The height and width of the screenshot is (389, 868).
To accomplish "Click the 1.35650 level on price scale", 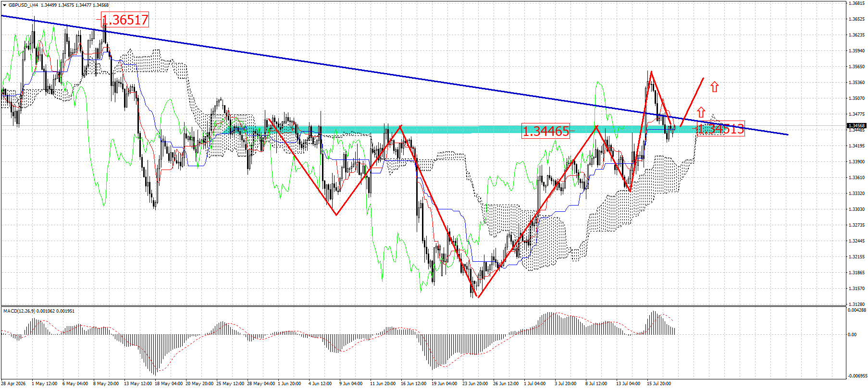I will pyautogui.click(x=856, y=67).
